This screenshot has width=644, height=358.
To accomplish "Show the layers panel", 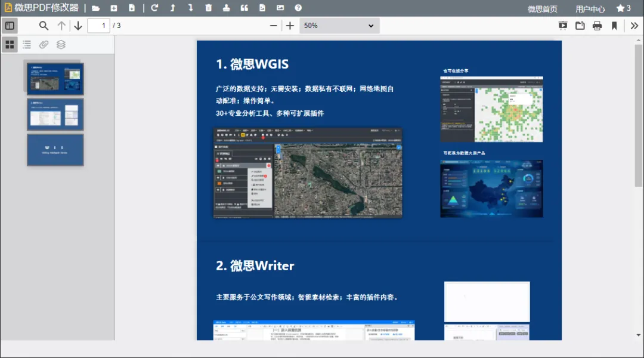I will click(61, 45).
